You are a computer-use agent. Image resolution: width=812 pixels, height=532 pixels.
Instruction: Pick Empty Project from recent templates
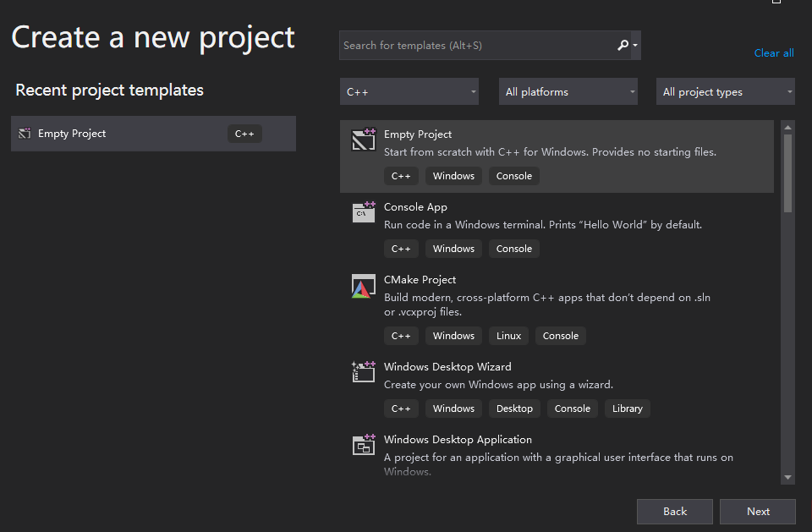pos(72,134)
